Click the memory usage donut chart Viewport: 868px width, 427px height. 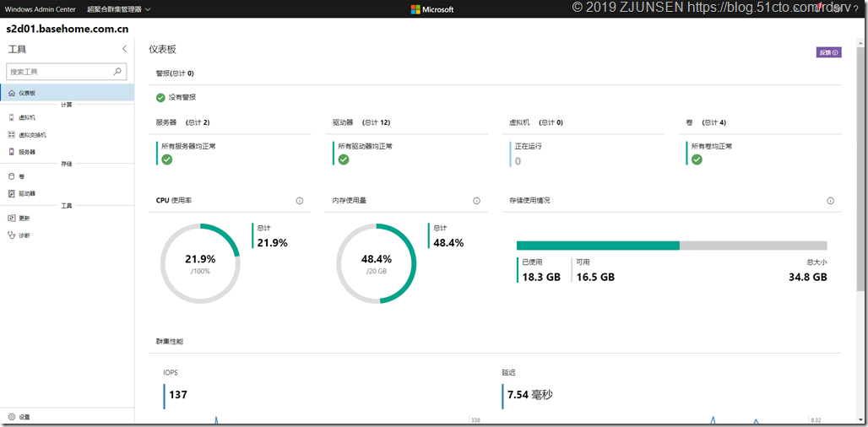point(377,264)
